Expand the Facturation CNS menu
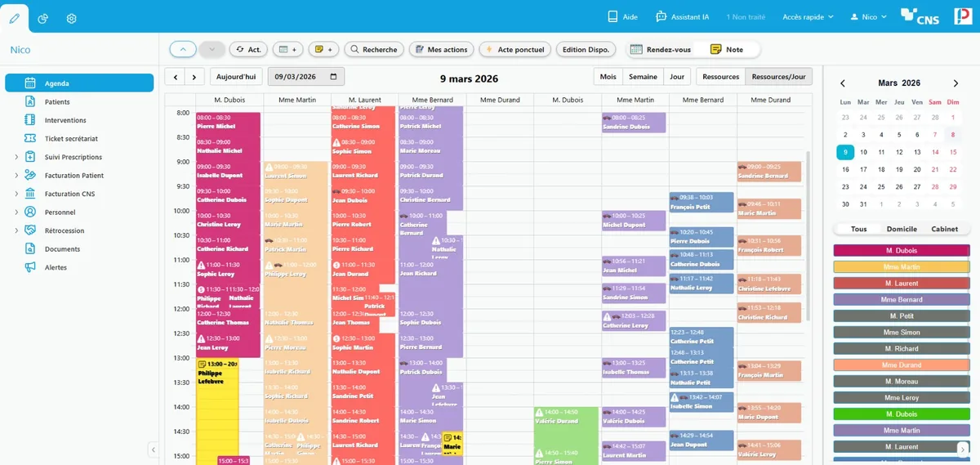The height and width of the screenshot is (465, 980). pos(16,194)
